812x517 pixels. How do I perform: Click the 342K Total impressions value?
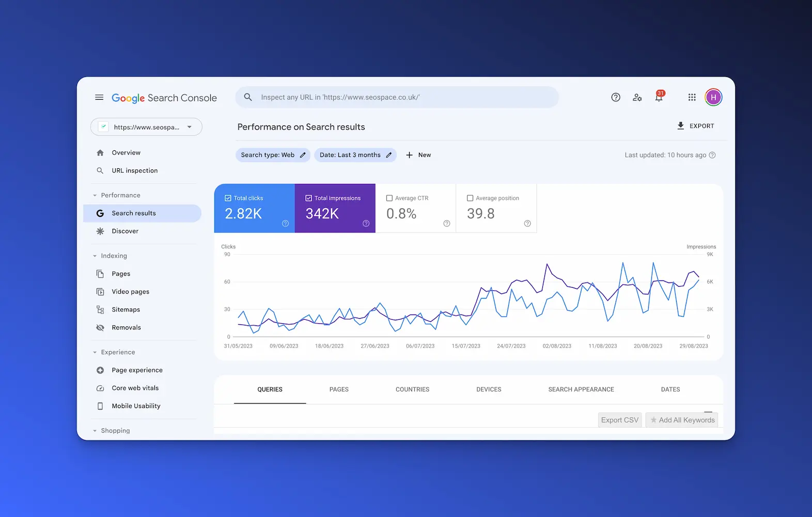pyautogui.click(x=322, y=214)
